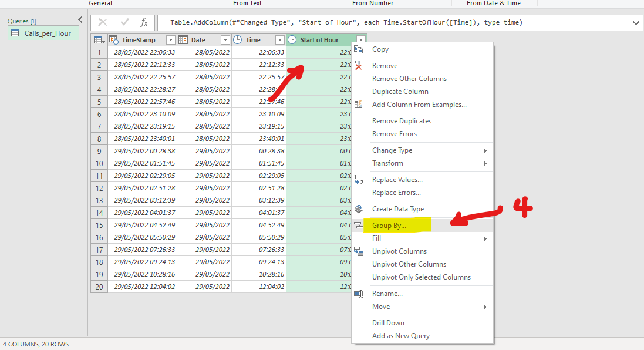Click the Time column clock type icon

(237, 40)
